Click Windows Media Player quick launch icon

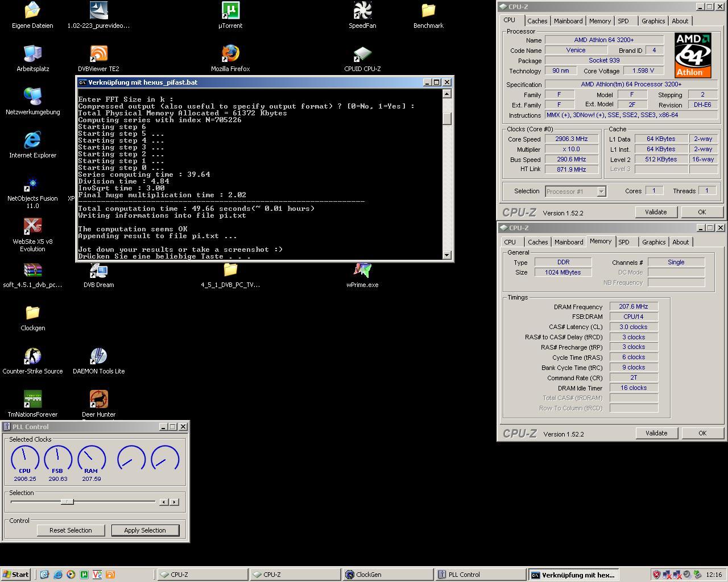71,575
